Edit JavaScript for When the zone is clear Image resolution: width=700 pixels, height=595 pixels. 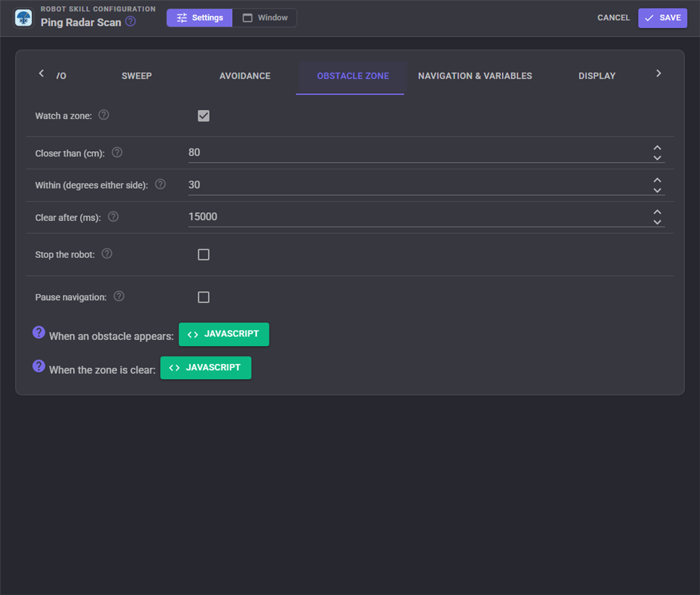(206, 368)
